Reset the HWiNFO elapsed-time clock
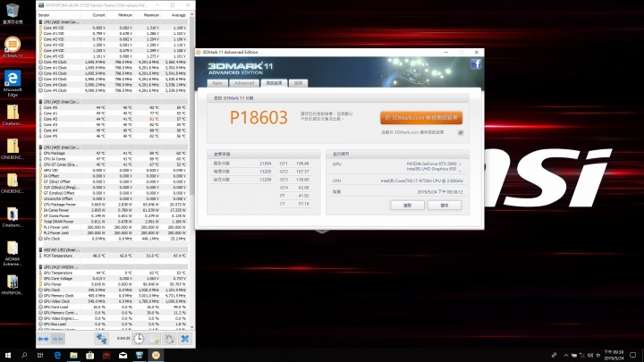Viewport: 644px width, 362px height. click(139, 339)
